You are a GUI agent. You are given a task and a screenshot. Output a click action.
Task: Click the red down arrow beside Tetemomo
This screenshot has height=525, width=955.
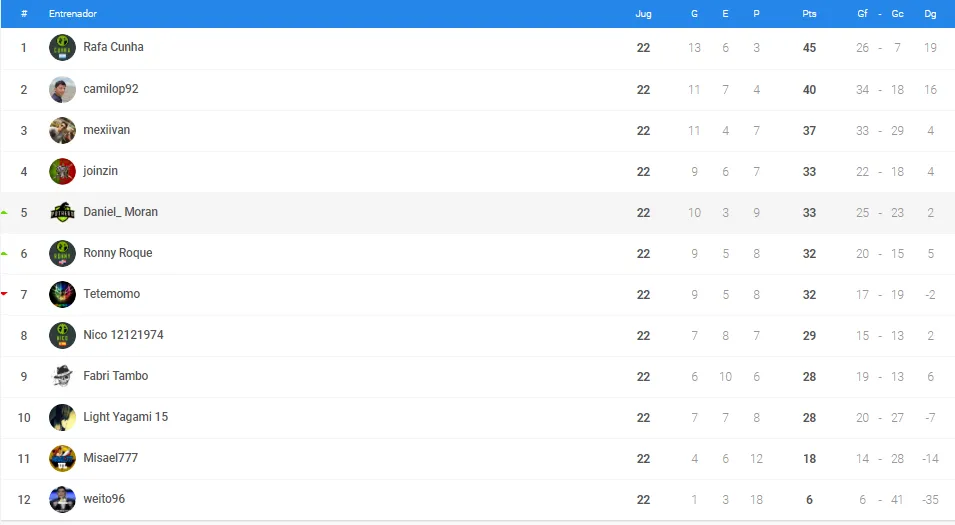point(4,294)
